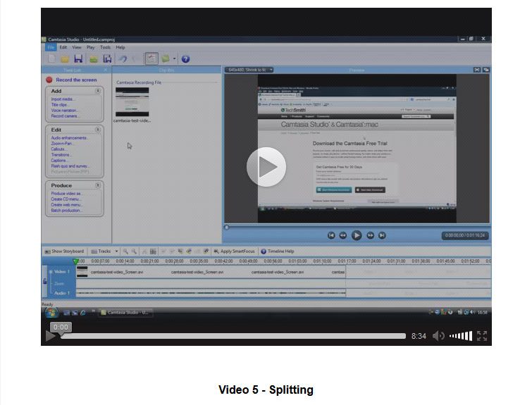The image size is (532, 405).
Task: Click the Undo arrow icon
Action: click(123, 59)
